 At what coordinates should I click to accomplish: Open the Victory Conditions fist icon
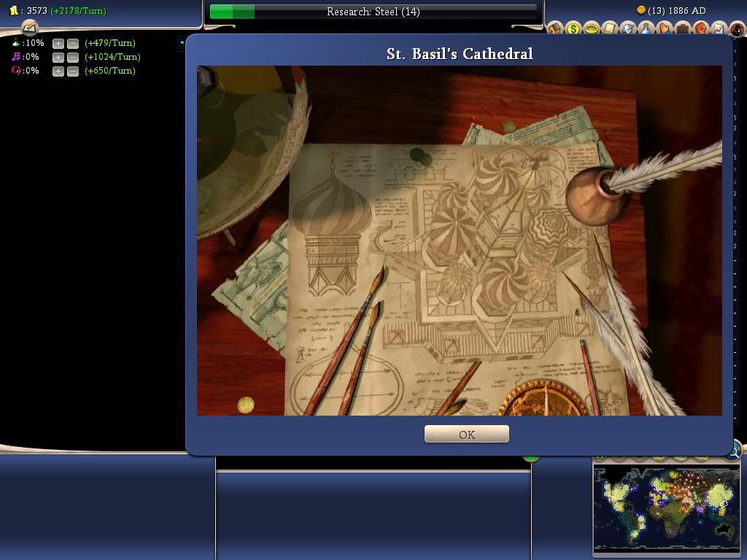tap(701, 28)
